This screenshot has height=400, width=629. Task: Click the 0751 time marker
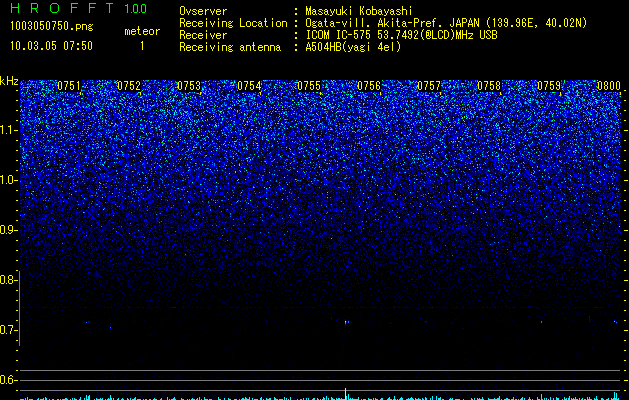(x=69, y=86)
